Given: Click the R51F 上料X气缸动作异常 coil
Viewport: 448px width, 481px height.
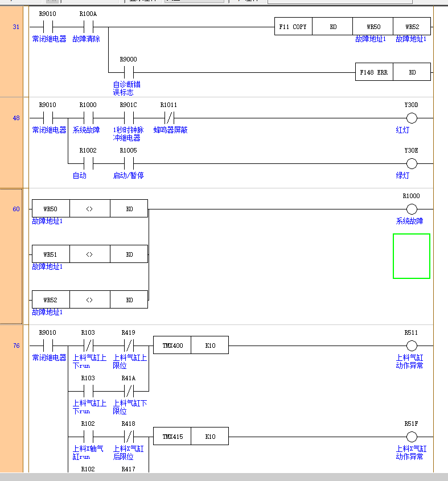Looking at the screenshot, I should tap(412, 437).
